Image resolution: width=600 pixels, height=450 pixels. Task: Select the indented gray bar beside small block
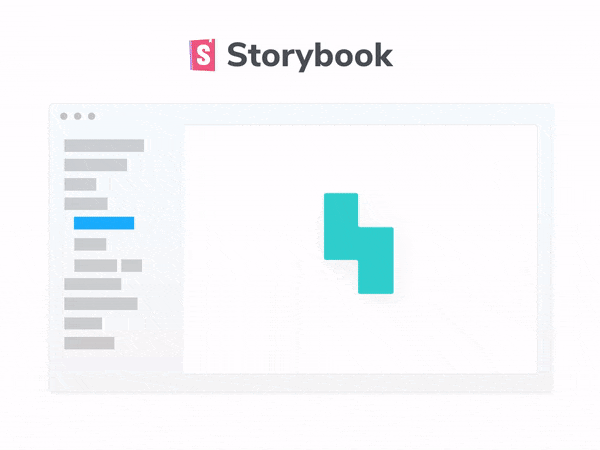(96, 266)
